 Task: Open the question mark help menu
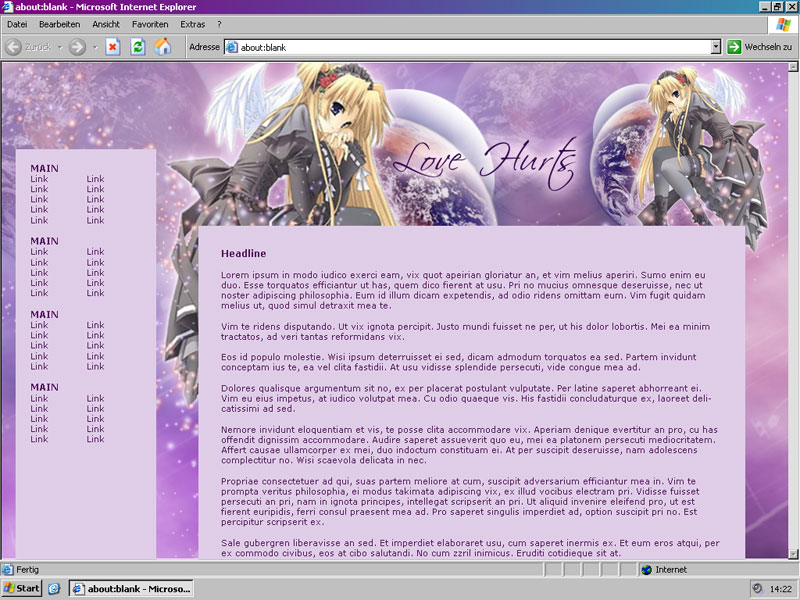(219, 24)
